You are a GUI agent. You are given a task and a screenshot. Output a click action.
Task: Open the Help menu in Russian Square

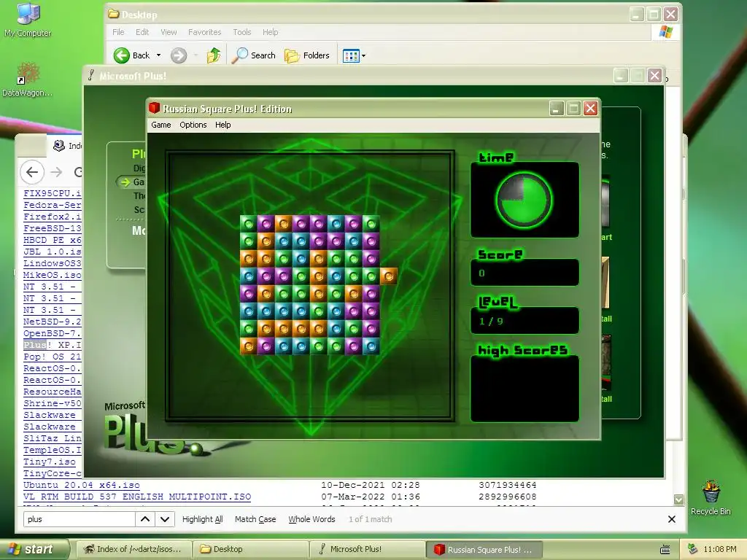[x=223, y=125]
